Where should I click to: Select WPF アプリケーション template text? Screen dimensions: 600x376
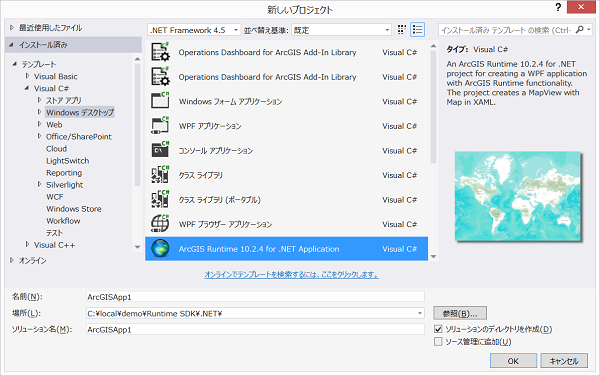210,126
